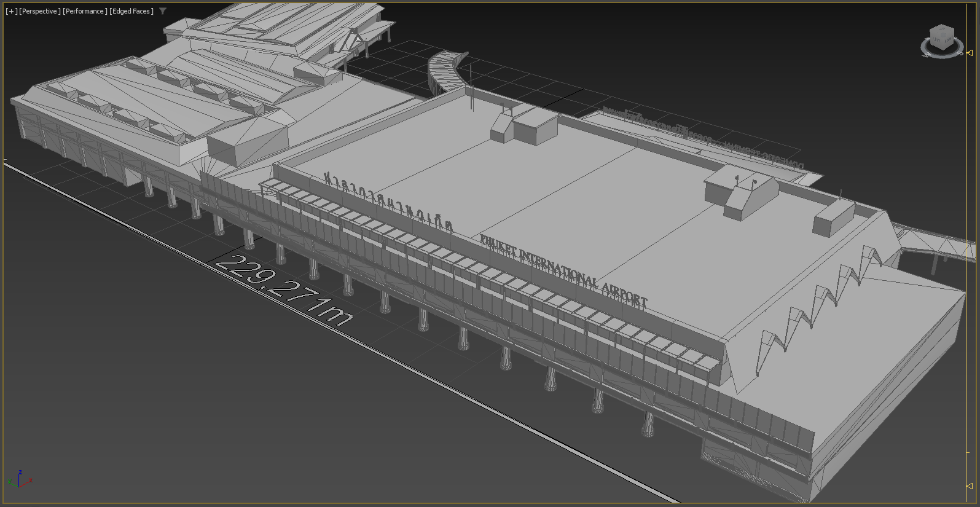980x507 pixels.
Task: Click the viewport filter funnel icon
Action: 163,11
